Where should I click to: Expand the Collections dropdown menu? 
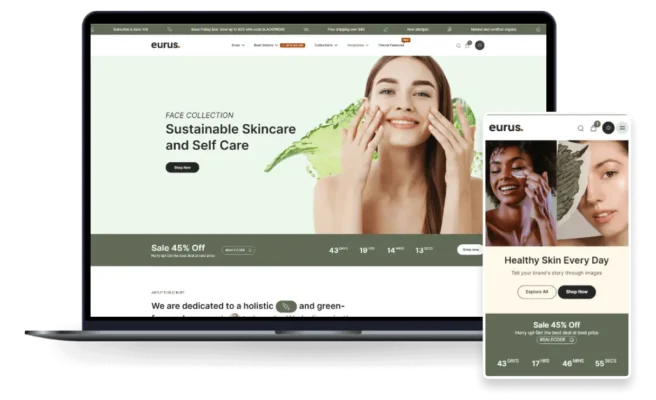[x=326, y=45]
